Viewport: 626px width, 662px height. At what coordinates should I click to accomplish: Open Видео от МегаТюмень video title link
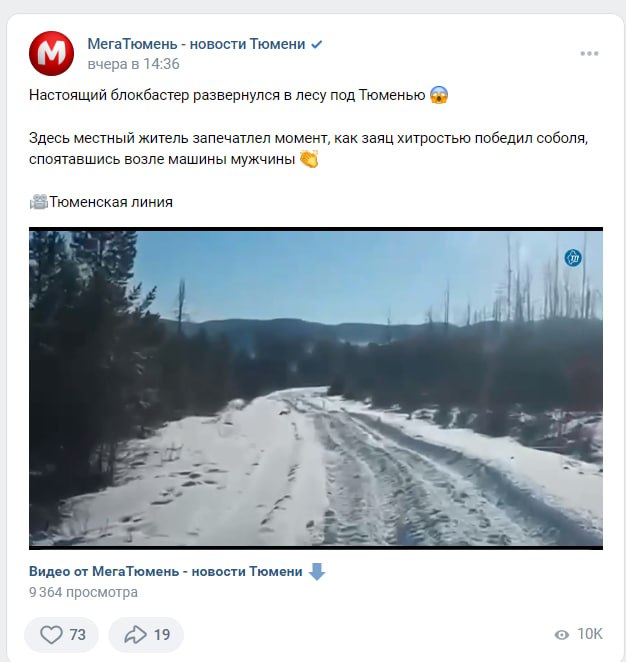(x=165, y=572)
